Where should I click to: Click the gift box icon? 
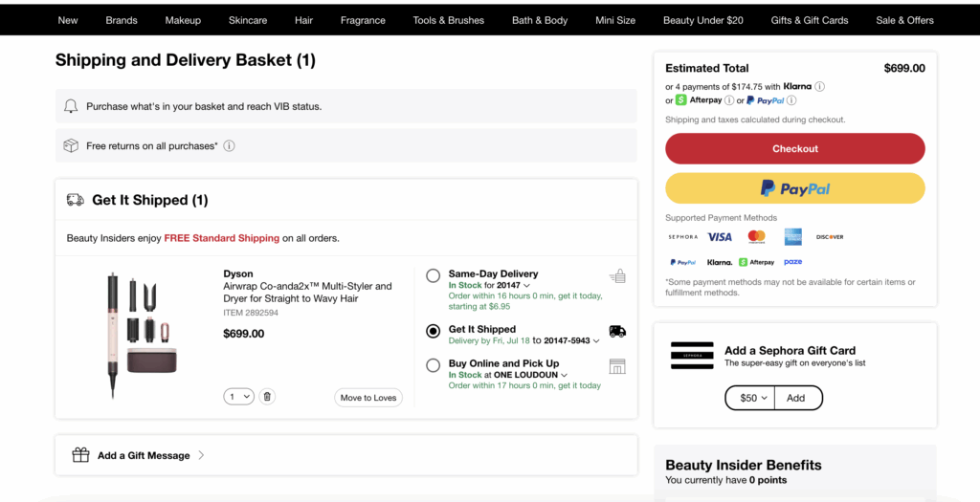click(81, 455)
